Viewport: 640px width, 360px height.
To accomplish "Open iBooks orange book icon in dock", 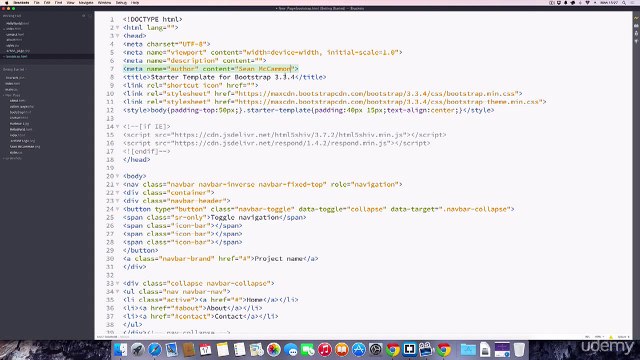I will pyautogui.click(x=342, y=350).
